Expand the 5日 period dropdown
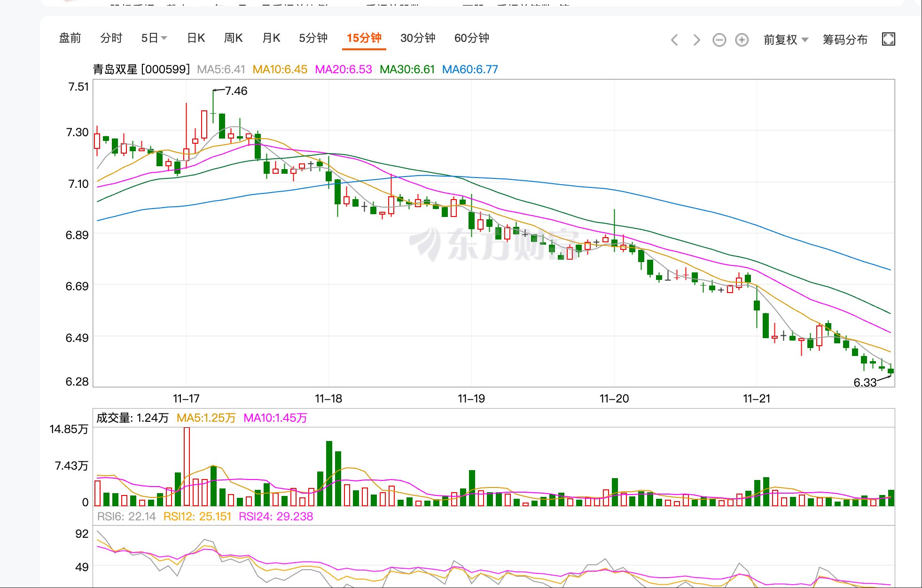Screen dimensions: 922x588 coord(154,38)
